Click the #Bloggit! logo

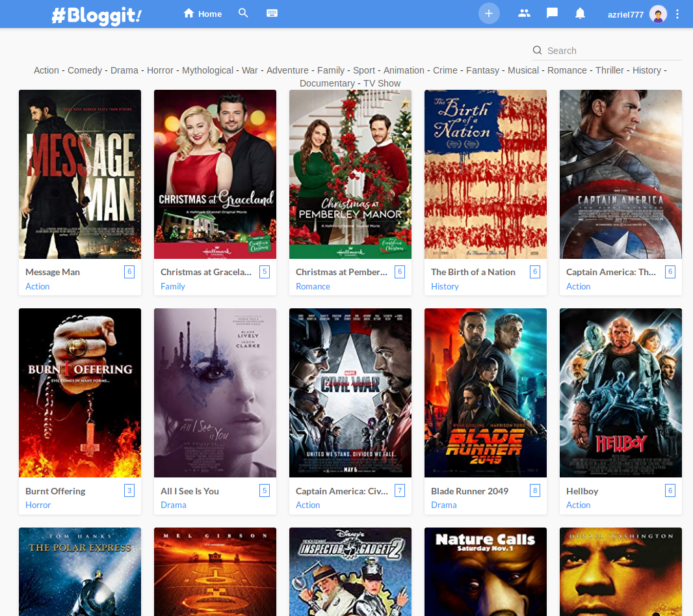pyautogui.click(x=97, y=15)
